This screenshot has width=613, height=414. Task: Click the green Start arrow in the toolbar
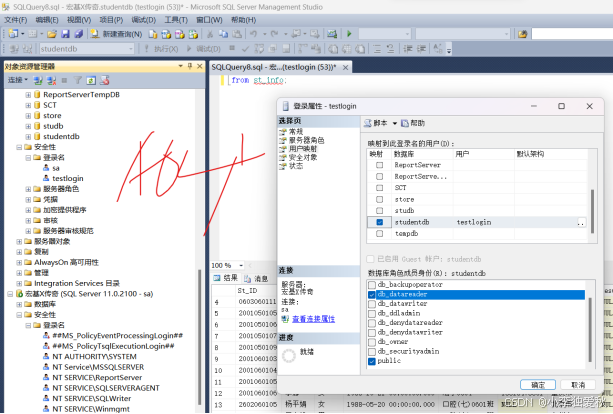[349, 34]
